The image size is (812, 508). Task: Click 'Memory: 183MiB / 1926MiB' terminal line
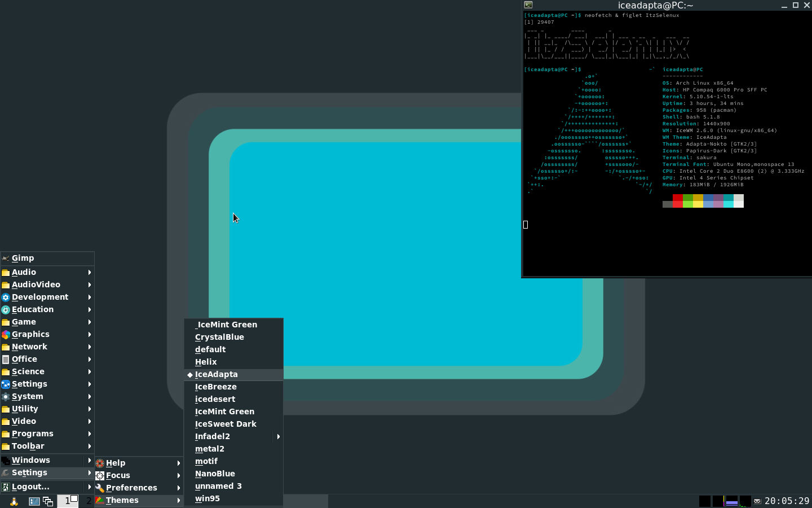703,185
